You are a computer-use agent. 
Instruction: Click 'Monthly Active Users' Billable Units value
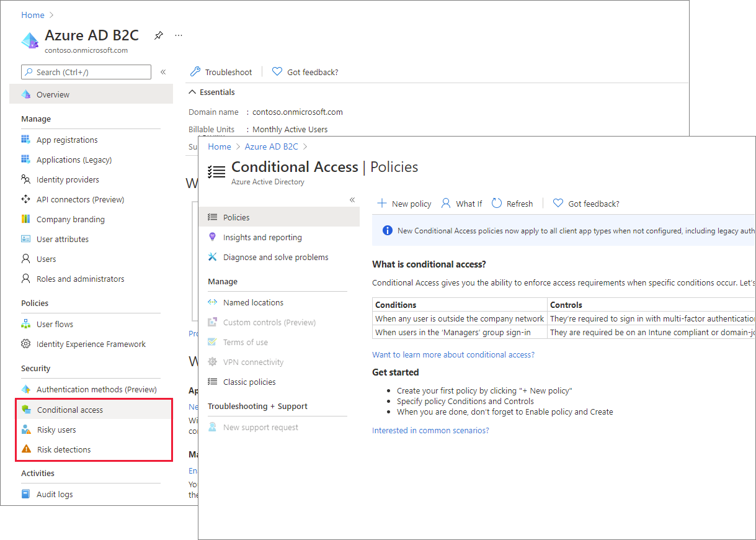pyautogui.click(x=290, y=129)
